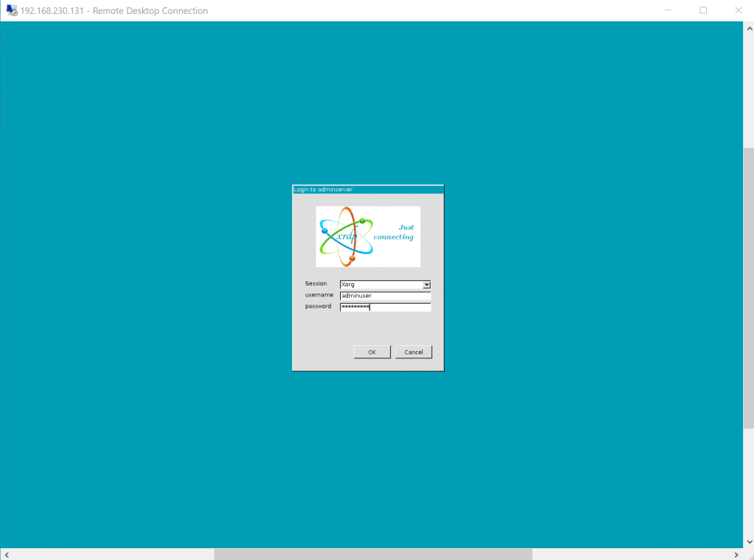Minimize the Remote Desktop Connection window

(668, 10)
